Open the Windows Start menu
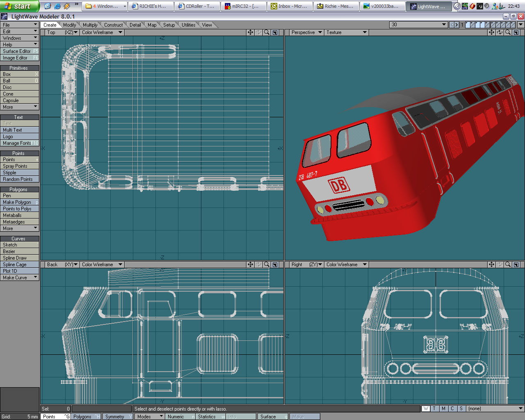This screenshot has height=420, width=525. 19,6
